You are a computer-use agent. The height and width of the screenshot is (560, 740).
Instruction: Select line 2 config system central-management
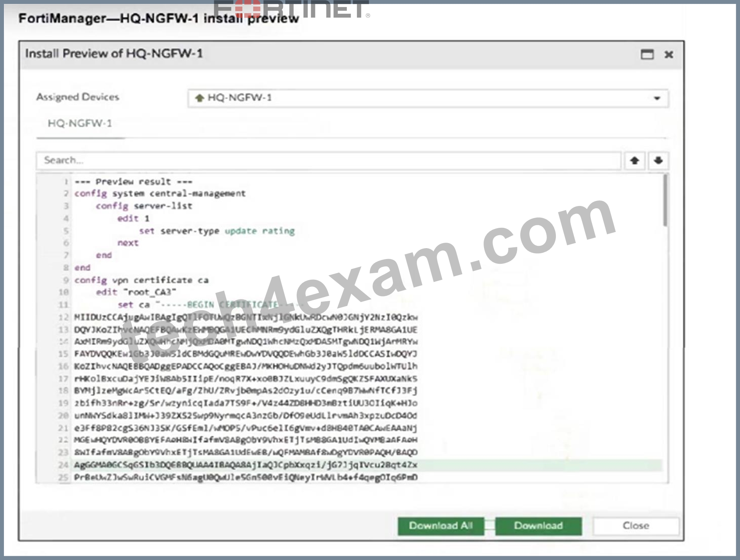pyautogui.click(x=160, y=193)
